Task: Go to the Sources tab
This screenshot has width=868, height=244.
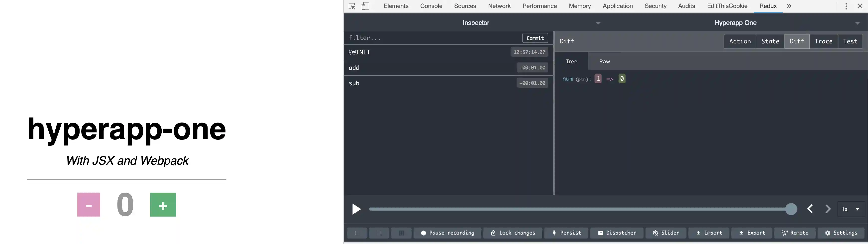Action: (465, 6)
